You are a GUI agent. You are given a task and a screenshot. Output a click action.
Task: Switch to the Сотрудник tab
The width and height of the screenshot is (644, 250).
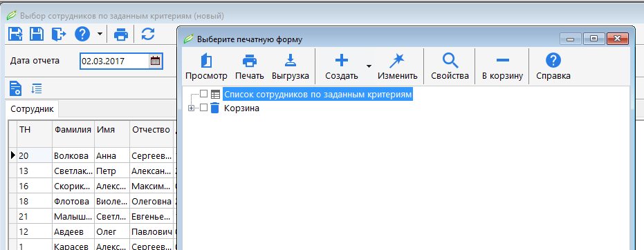click(x=32, y=109)
